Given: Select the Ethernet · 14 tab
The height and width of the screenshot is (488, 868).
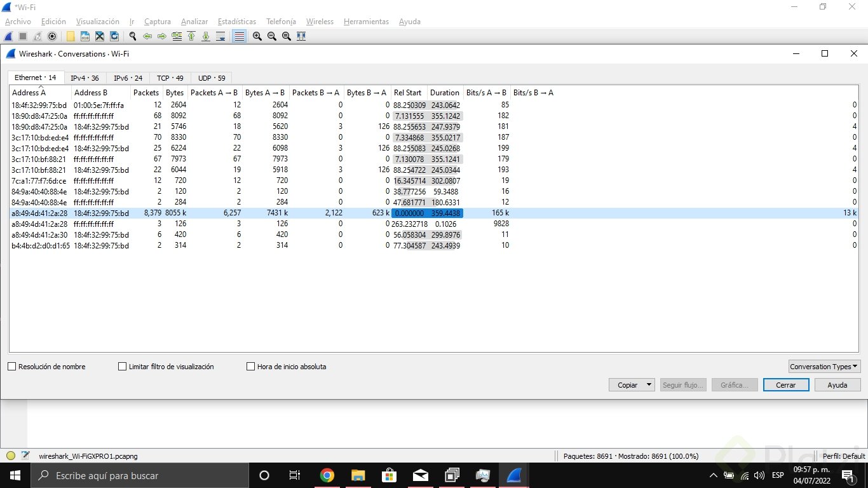Looking at the screenshot, I should click(36, 78).
